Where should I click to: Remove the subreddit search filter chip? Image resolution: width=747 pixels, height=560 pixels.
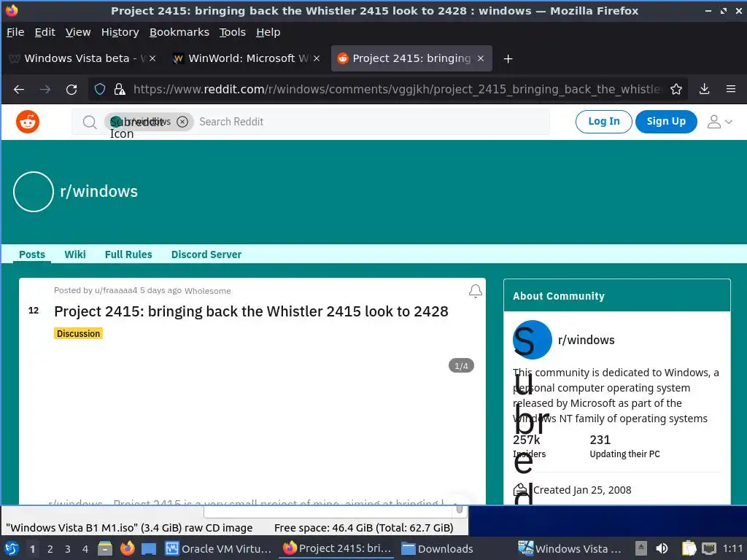click(182, 122)
